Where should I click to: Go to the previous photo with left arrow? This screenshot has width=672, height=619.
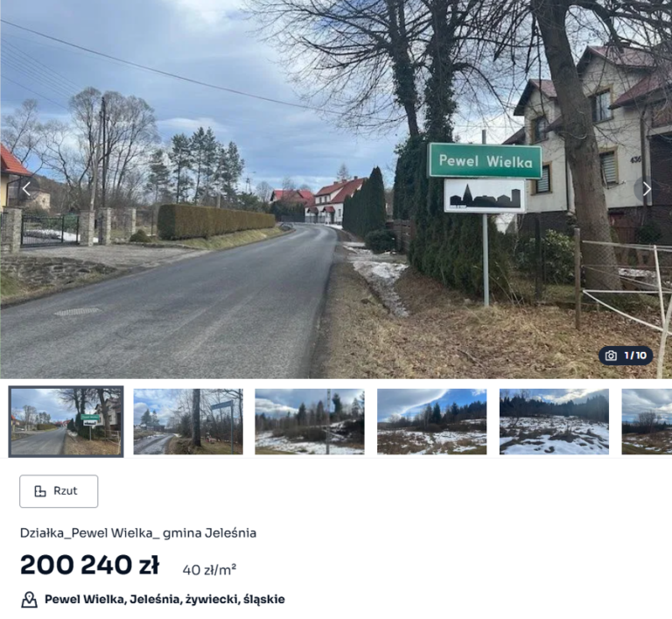click(26, 189)
